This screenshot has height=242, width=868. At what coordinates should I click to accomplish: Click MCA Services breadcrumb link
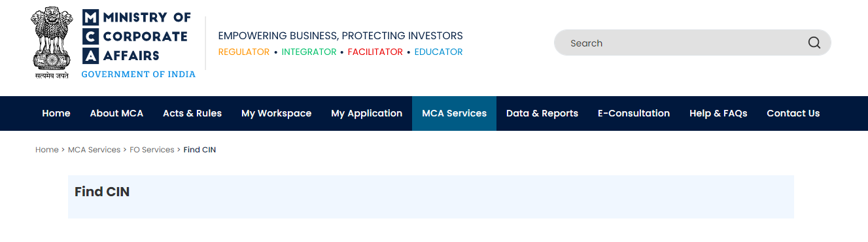tap(94, 150)
